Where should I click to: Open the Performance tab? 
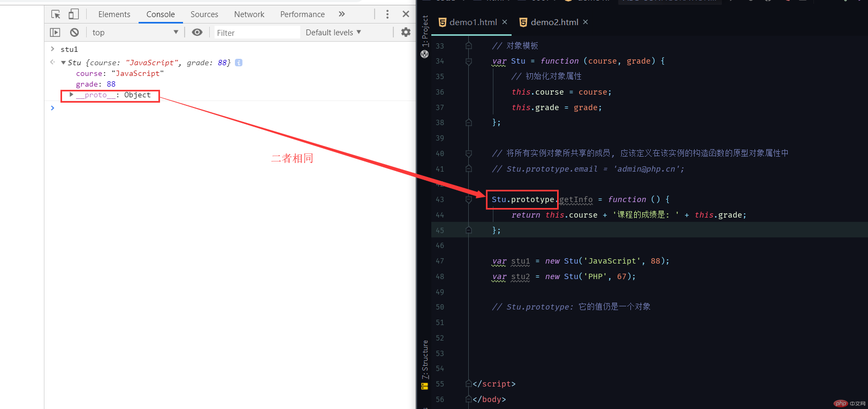point(302,14)
